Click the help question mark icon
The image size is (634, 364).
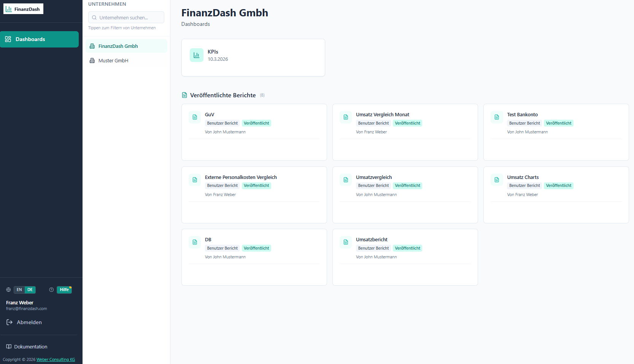[x=51, y=290]
